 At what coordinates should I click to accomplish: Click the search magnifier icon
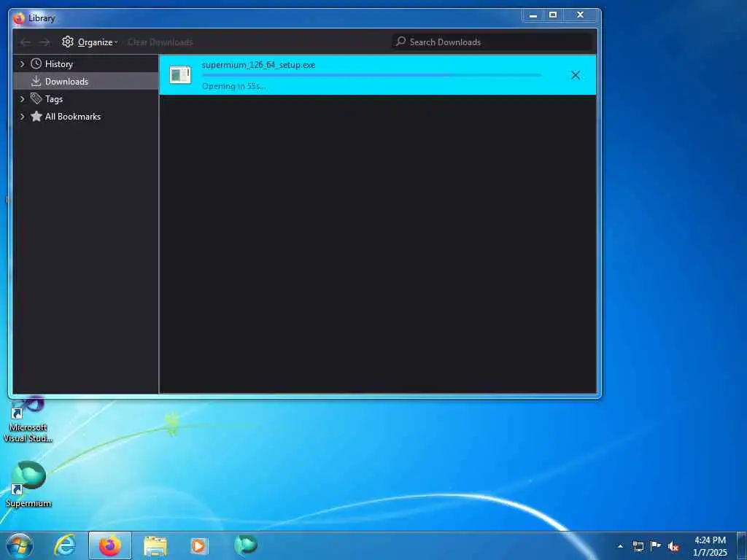[x=401, y=42]
